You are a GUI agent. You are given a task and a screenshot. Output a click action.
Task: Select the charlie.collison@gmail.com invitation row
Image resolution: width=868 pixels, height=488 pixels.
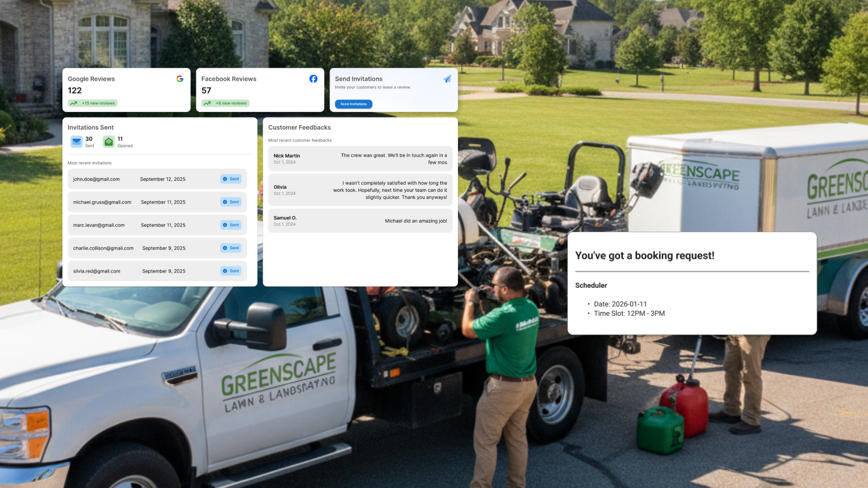point(157,248)
